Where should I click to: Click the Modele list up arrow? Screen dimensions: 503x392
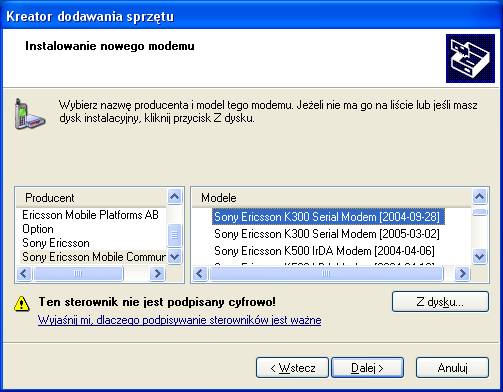coord(479,197)
